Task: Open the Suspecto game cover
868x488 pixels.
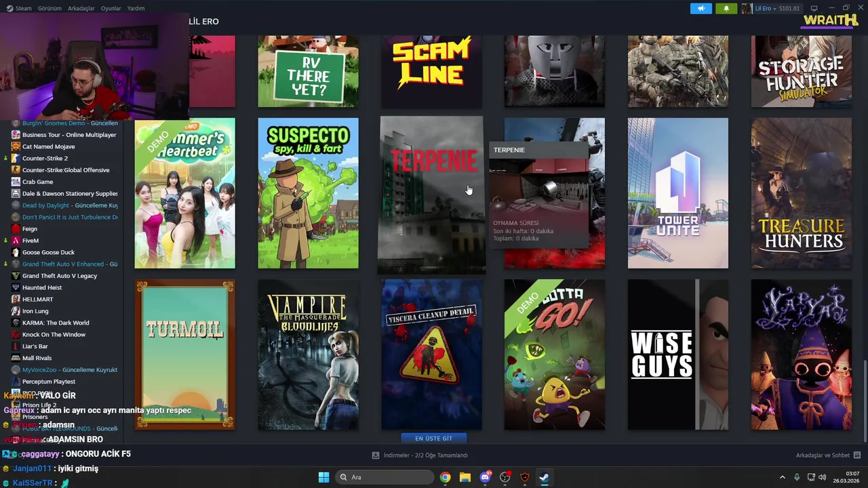Action: tap(308, 193)
